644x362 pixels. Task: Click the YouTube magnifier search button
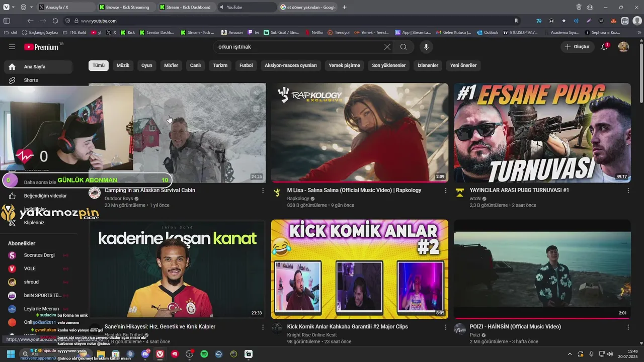click(x=404, y=47)
